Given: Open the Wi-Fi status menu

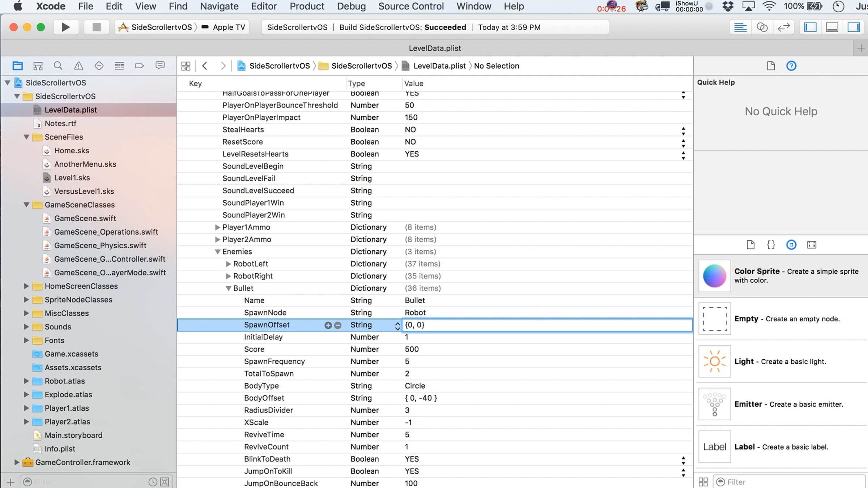Looking at the screenshot, I should (x=769, y=7).
